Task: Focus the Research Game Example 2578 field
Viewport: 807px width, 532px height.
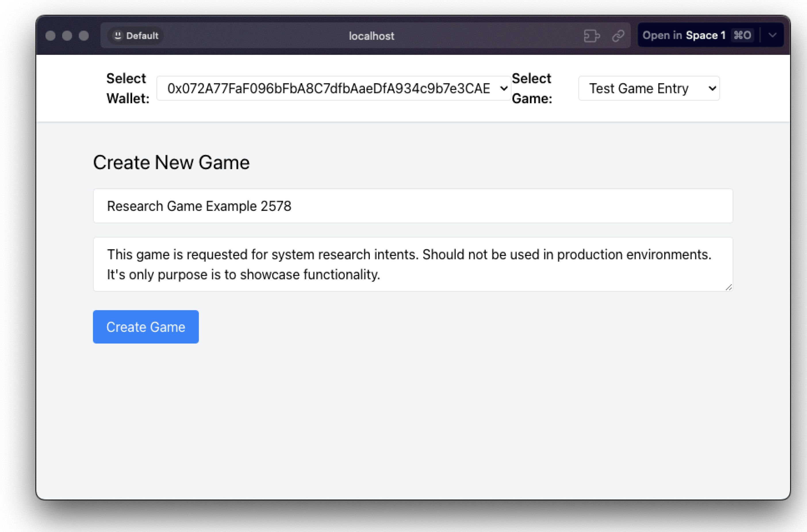Action: [x=413, y=206]
